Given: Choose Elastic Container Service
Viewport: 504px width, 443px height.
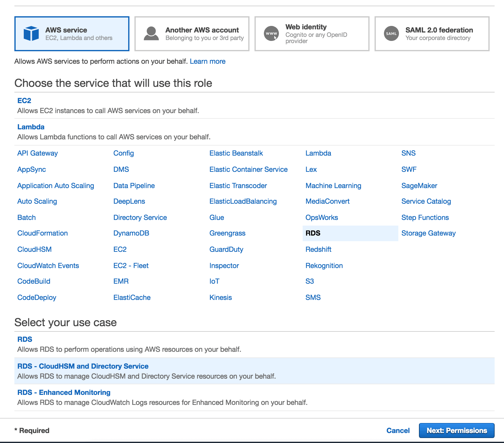Looking at the screenshot, I should pyautogui.click(x=249, y=169).
